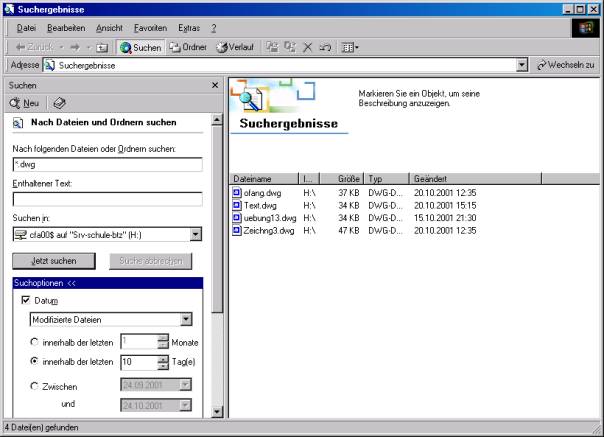
Task: Click the Delete X toolbar icon
Action: (x=307, y=47)
